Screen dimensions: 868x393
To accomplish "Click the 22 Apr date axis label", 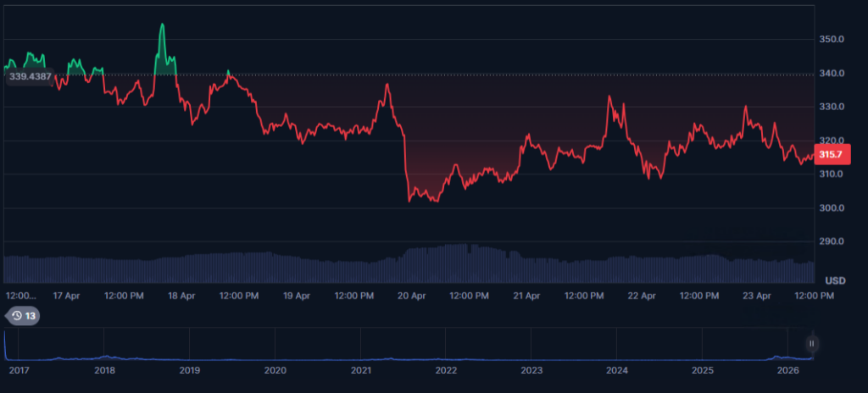I will click(642, 296).
